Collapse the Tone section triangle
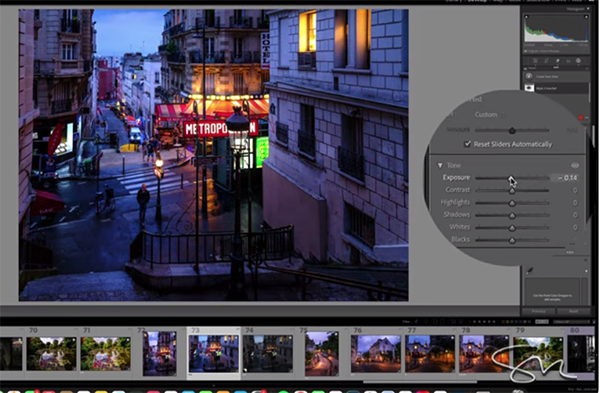The image size is (600, 393). point(440,165)
